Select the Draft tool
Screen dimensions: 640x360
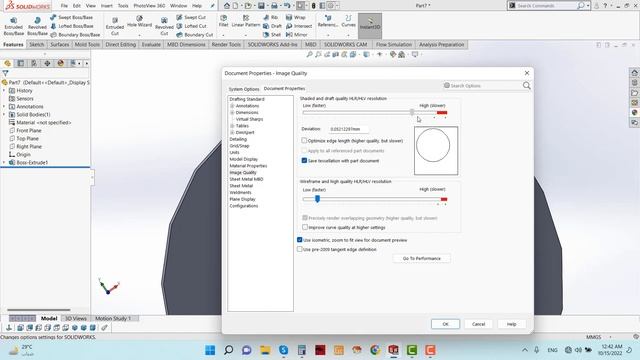[272, 26]
